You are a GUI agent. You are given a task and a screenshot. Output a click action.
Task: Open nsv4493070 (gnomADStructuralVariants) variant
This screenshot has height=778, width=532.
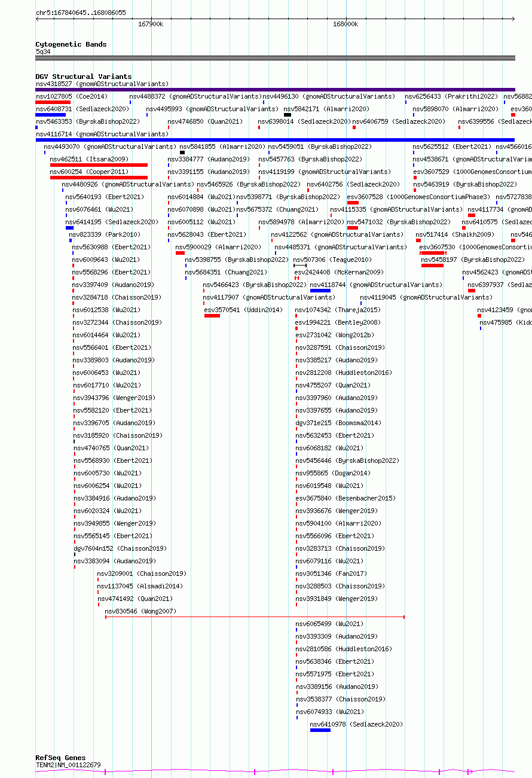pyautogui.click(x=110, y=147)
